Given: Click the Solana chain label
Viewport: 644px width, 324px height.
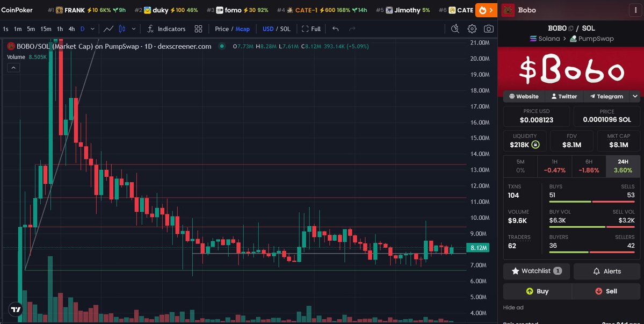Looking at the screenshot, I should pyautogui.click(x=545, y=39).
